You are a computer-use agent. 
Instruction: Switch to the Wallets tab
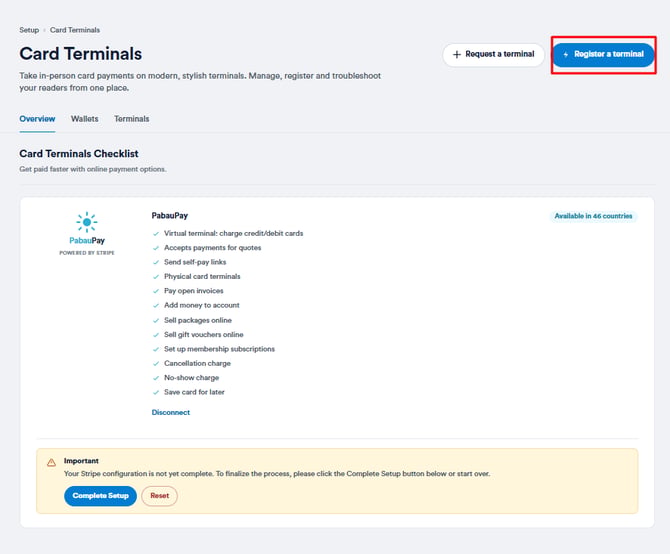pos(85,119)
